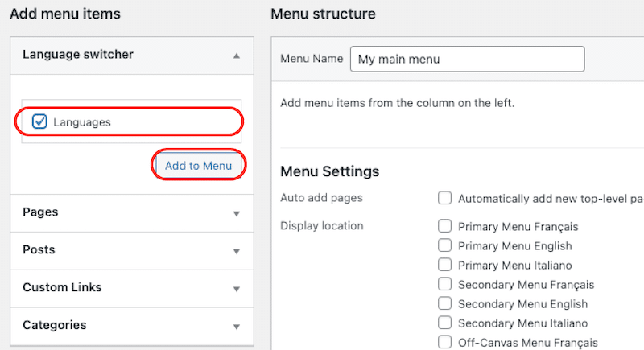Screen dimensions: 644x350
Task: Collapse the Language switcher panel arrow
Action: 236,56
